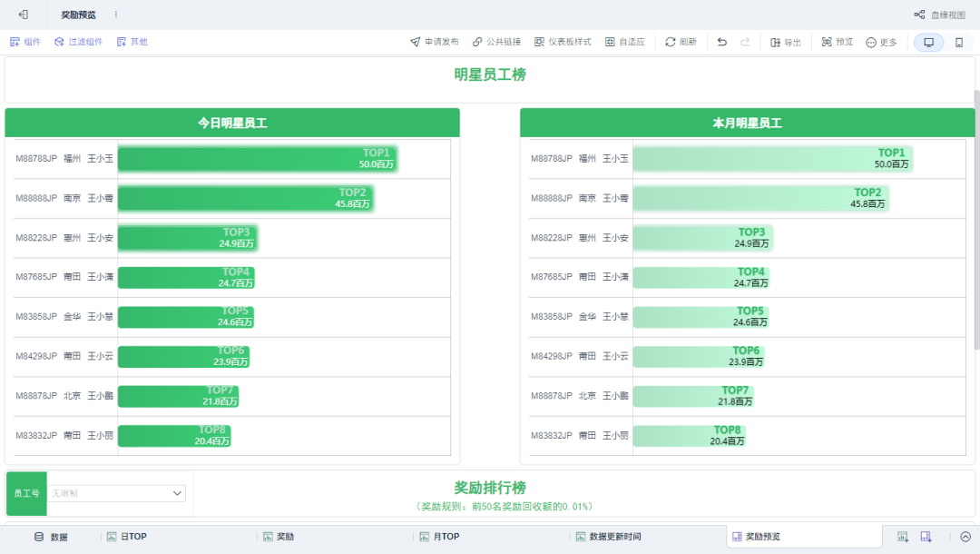
Task: Open 仪表板样式 dashboard style
Action: click(x=563, y=42)
